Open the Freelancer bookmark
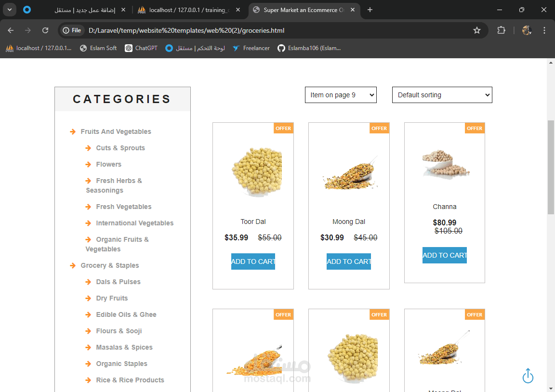Image resolution: width=555 pixels, height=392 pixels. (x=251, y=48)
